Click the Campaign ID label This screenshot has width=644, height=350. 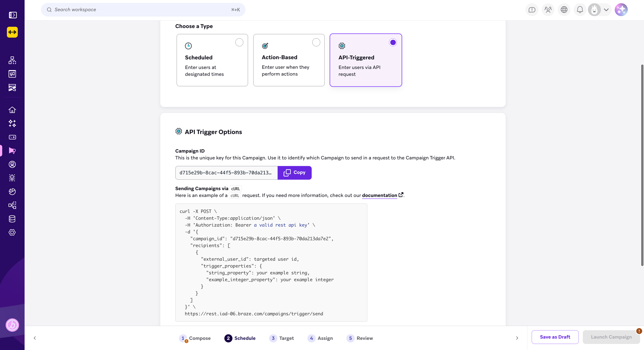coord(190,151)
